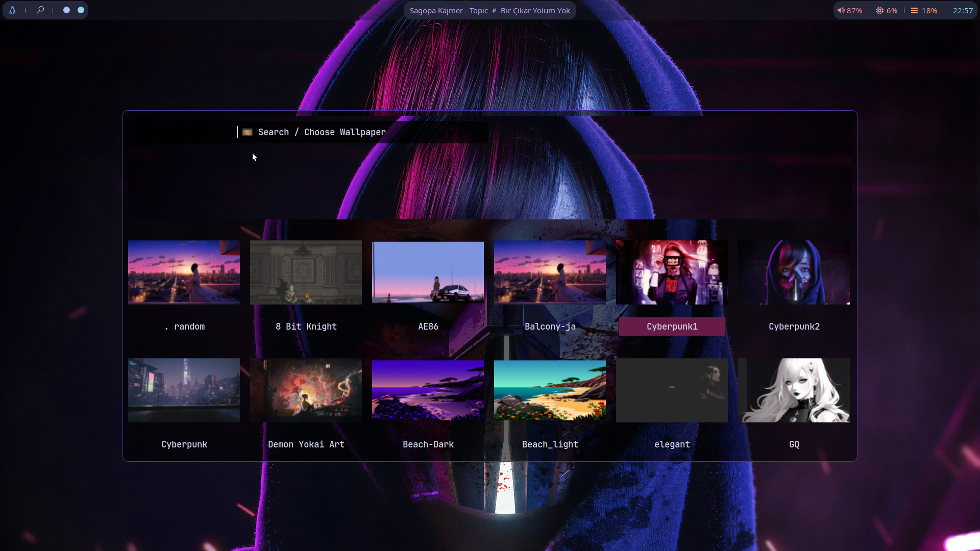The width and height of the screenshot is (980, 551).
Task: Pick the AE86 car wallpaper thumbnail
Action: coord(428,272)
